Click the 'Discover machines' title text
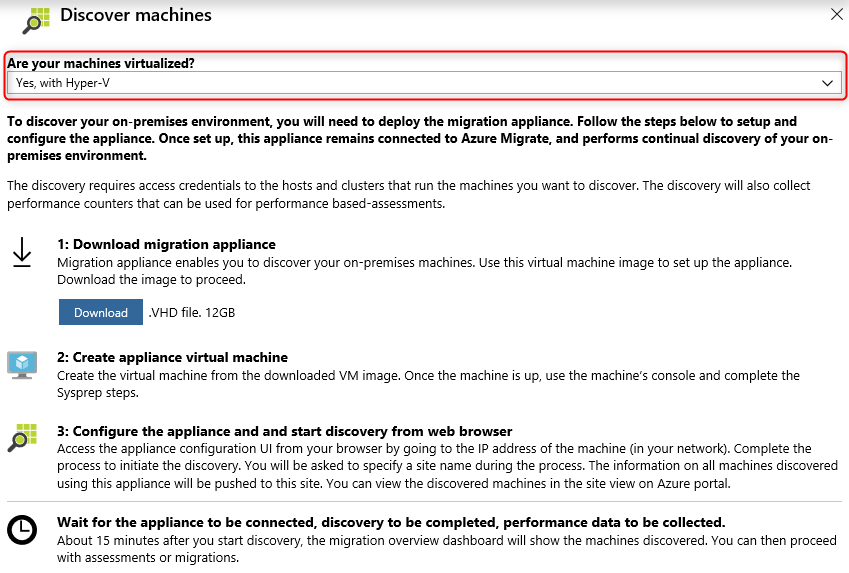 click(x=136, y=15)
